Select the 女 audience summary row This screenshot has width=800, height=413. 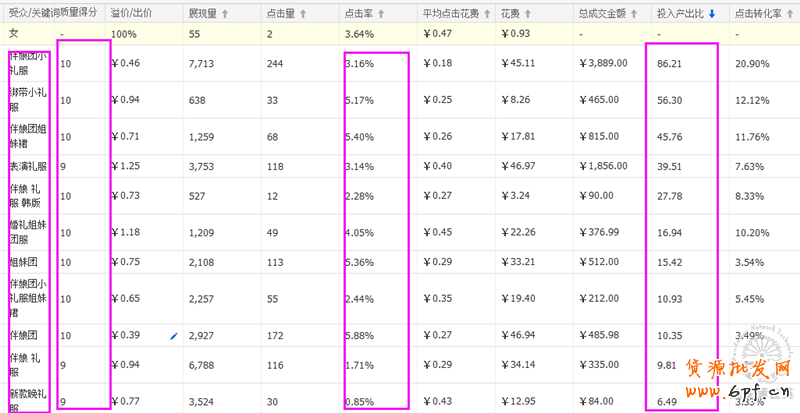13,35
